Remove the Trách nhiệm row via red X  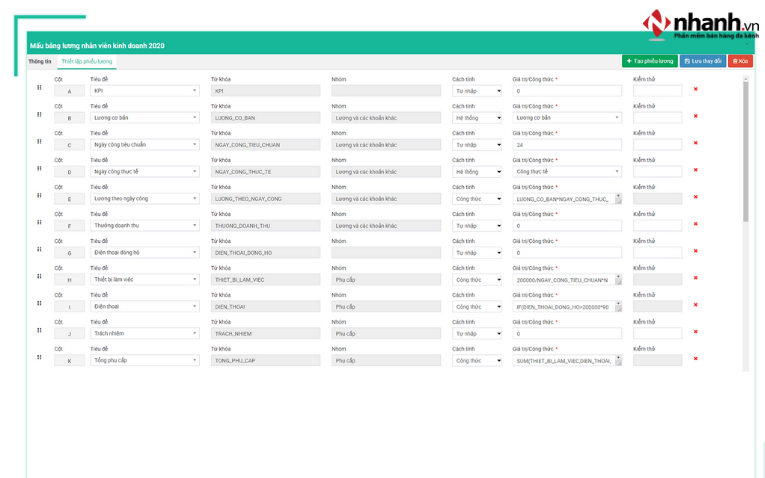click(x=696, y=332)
